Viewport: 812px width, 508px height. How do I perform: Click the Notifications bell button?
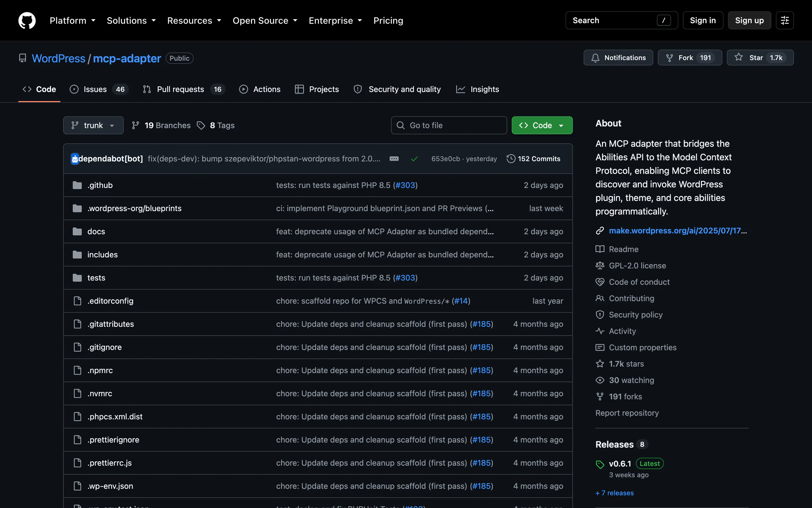[618, 58]
